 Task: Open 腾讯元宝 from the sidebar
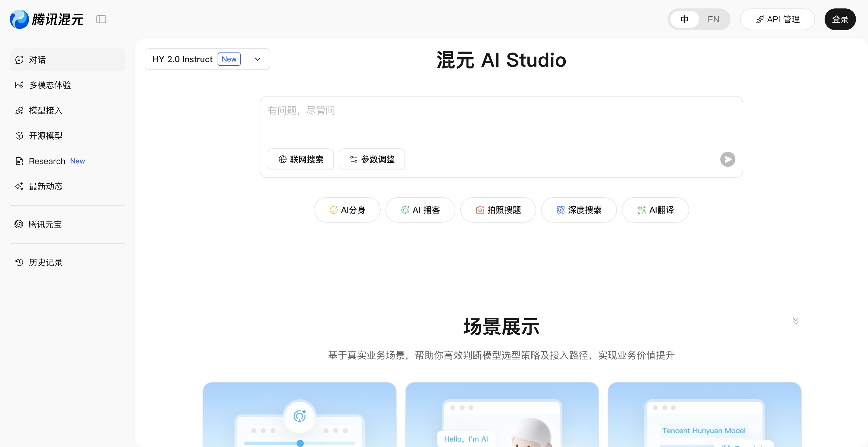point(45,224)
